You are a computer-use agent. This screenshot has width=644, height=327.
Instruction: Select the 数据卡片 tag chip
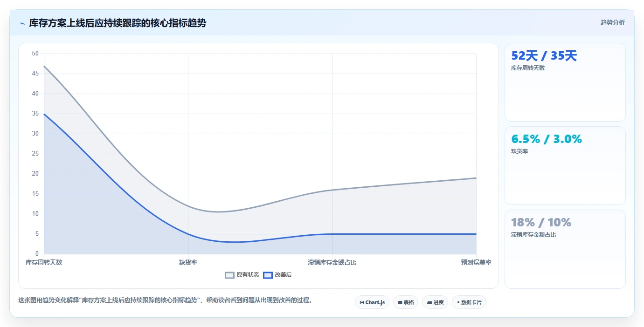point(469,302)
